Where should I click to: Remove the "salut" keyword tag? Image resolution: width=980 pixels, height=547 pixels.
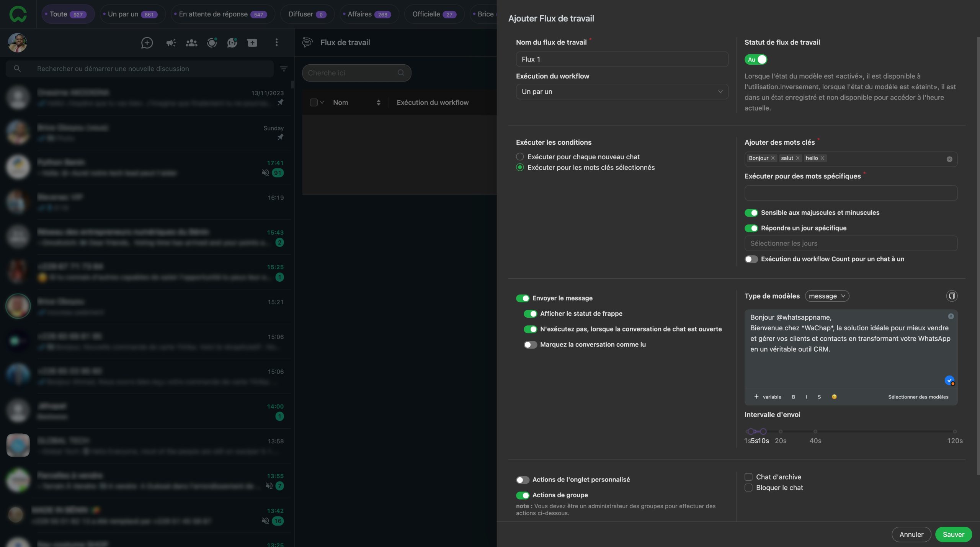(x=798, y=158)
